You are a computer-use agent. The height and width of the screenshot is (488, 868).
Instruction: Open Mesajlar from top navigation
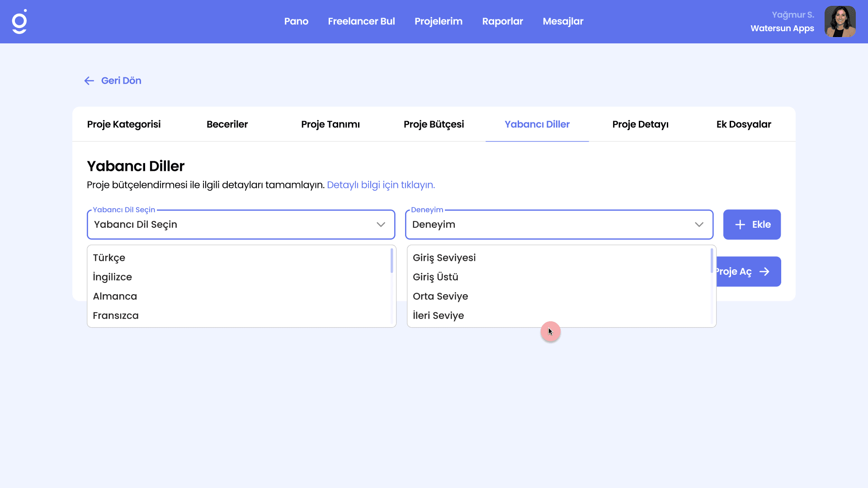[x=563, y=21]
